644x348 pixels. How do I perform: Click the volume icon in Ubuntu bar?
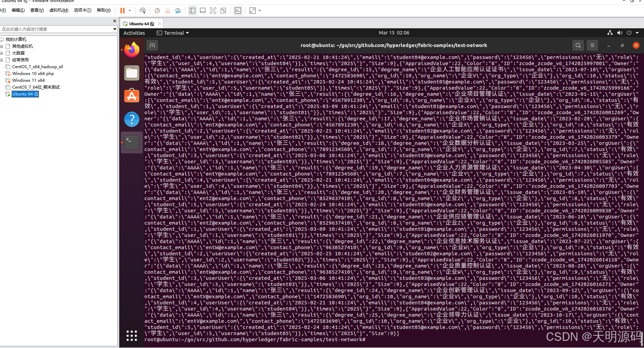pyautogui.click(x=619, y=33)
